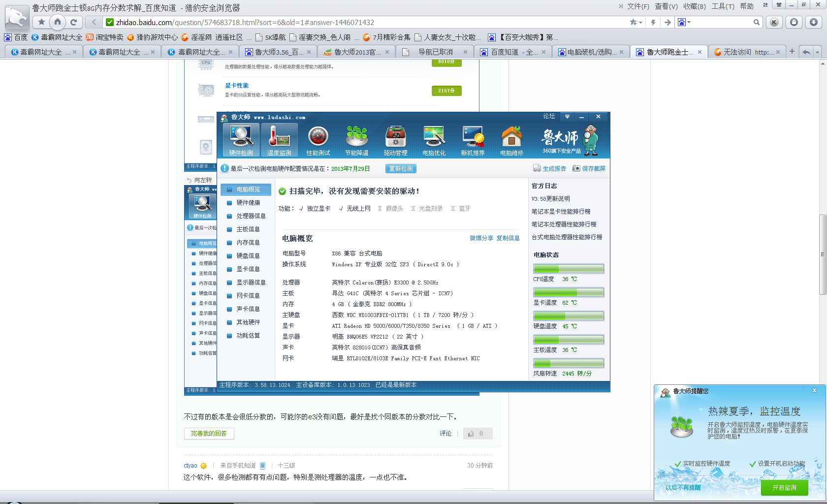The image size is (827, 504).
Task: Close the 鲁大师提醒您 popup
Action: click(814, 390)
